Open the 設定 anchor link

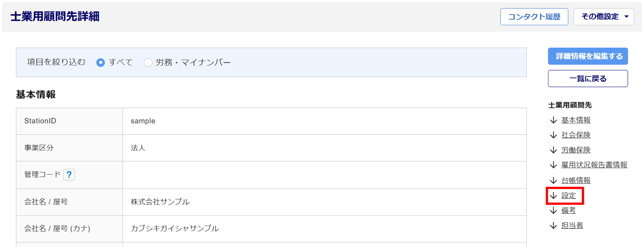click(x=569, y=195)
